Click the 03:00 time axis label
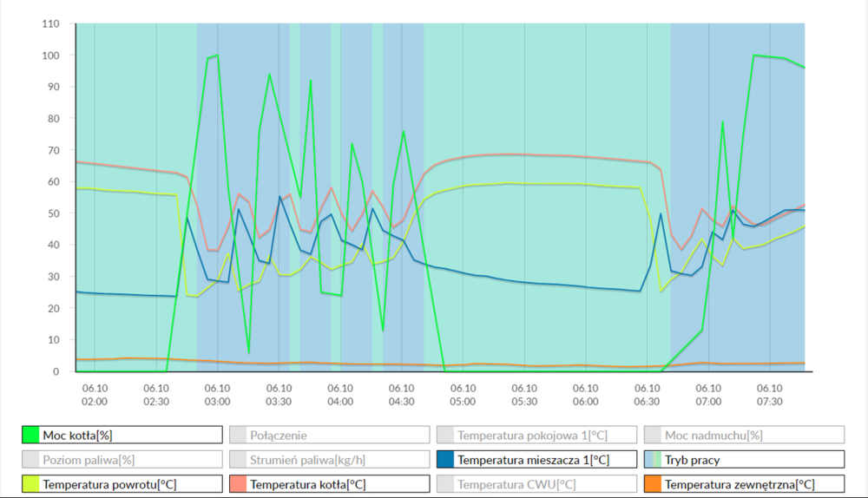The width and height of the screenshot is (868, 498). pyautogui.click(x=217, y=396)
